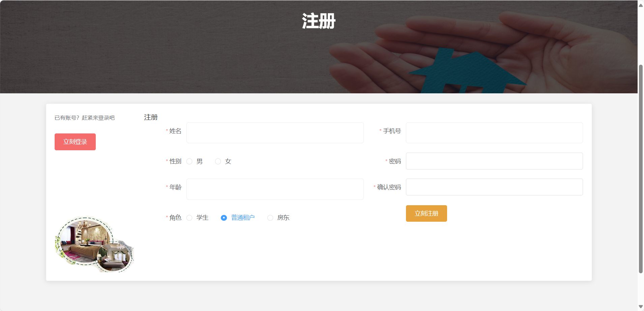Click the large 注册 banner heading

tap(319, 21)
